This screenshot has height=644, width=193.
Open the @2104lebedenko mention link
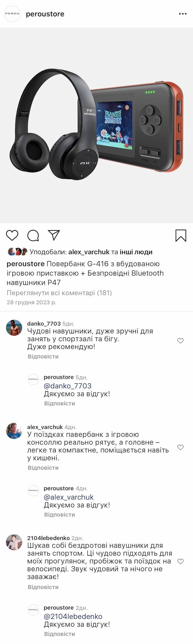pyautogui.click(x=73, y=617)
